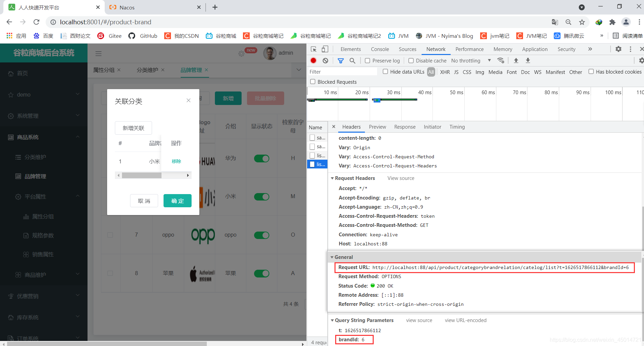
Task: Toggle the network filter funnel icon
Action: (341, 60)
